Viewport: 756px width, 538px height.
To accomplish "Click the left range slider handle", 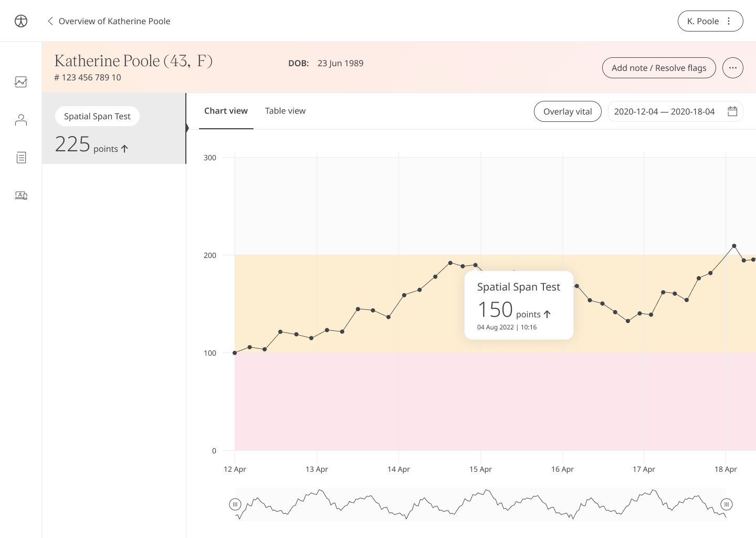I will click(x=235, y=504).
